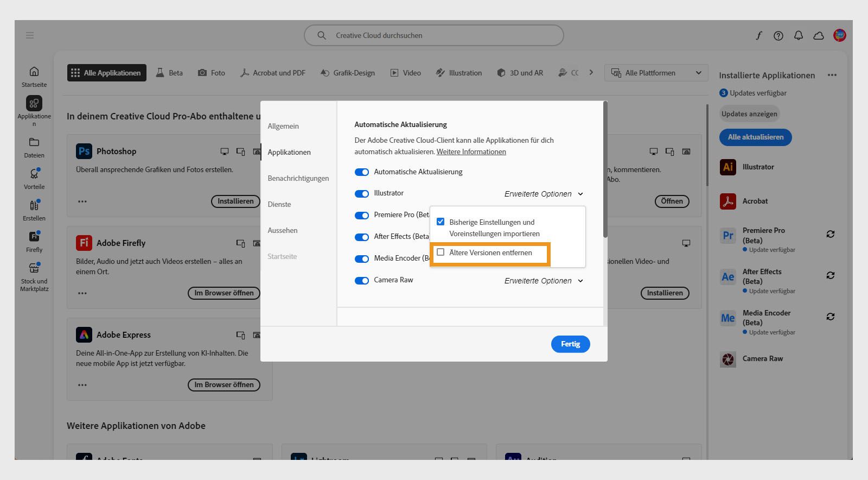Switch to the Grafik-Design category
Screen dimensions: 868x480
348,73
